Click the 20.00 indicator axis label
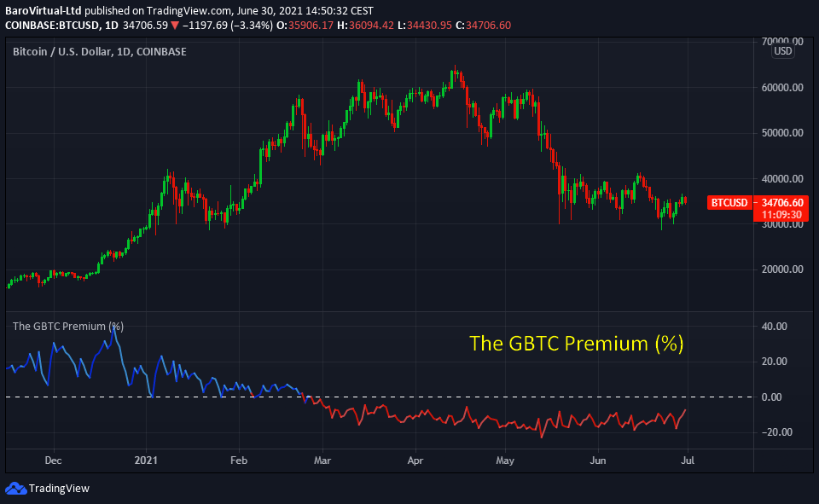Image resolution: width=819 pixels, height=504 pixels. click(774, 362)
